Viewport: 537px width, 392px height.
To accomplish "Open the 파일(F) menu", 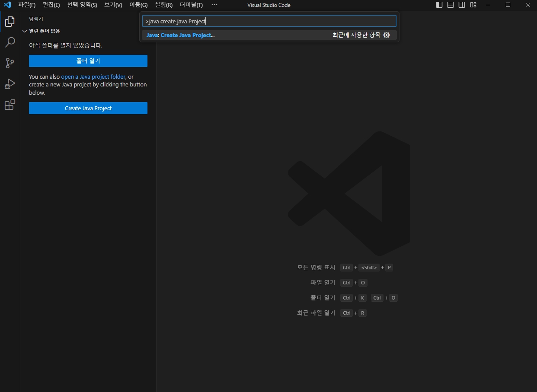I will 27,5.
